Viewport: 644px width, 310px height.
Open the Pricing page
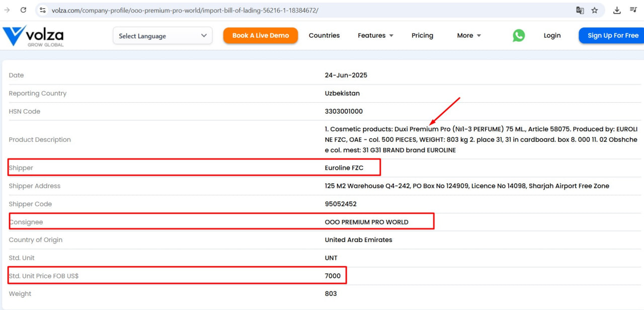(x=422, y=36)
